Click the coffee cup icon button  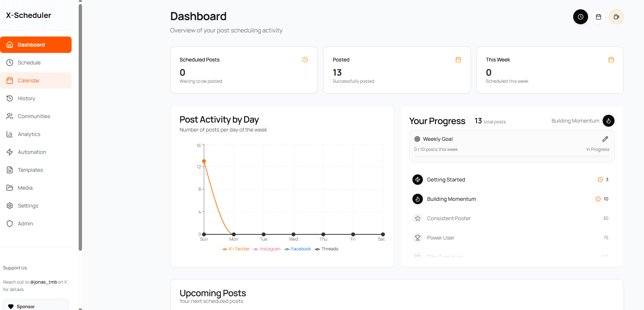tap(616, 17)
